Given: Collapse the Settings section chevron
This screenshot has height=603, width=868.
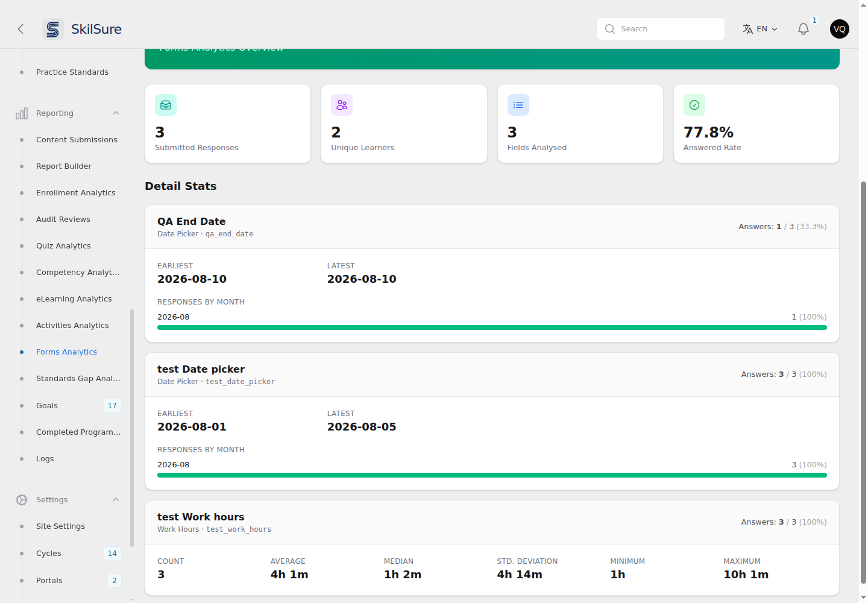Looking at the screenshot, I should tap(116, 500).
